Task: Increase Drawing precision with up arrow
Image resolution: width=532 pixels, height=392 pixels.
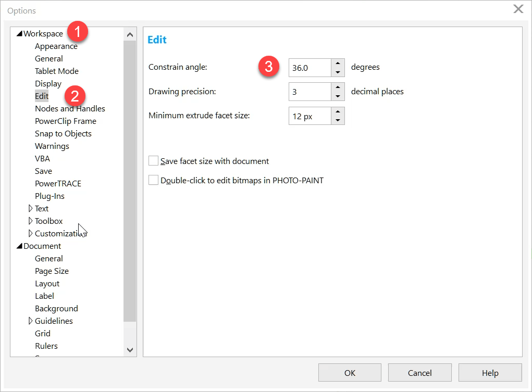Action: point(338,86)
